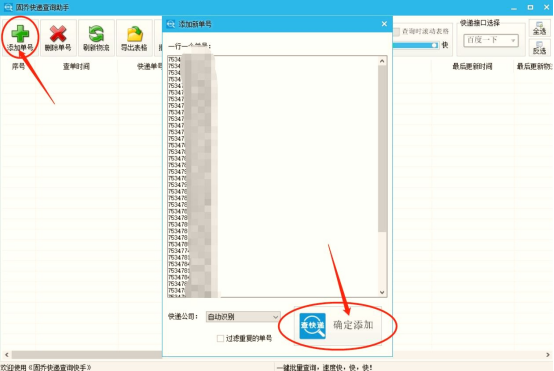Viewport: 554px width, 371px height.
Task: Click the green plus 添加单号 icon
Action: pyautogui.click(x=20, y=34)
